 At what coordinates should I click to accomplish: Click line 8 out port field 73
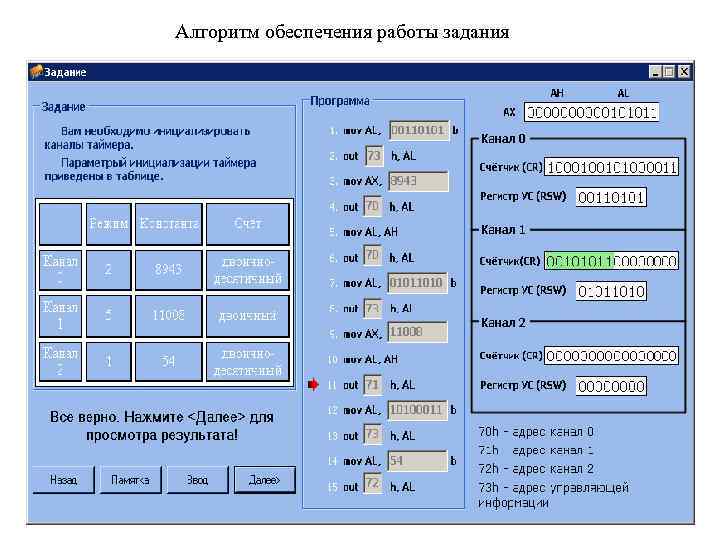373,308
